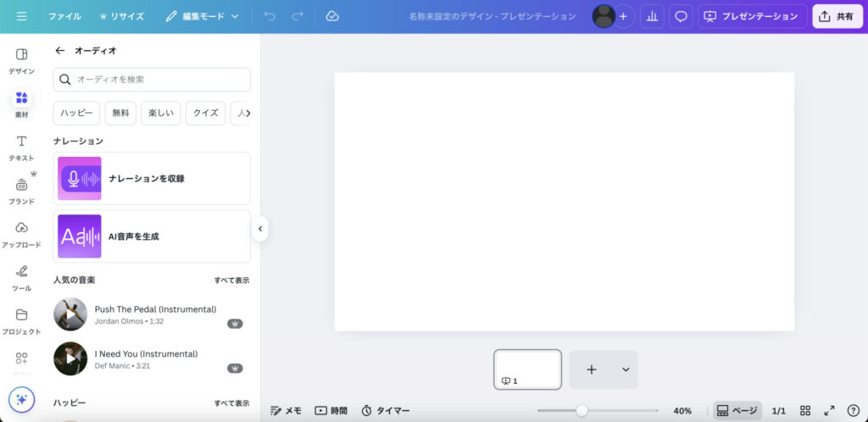Viewport: 868px width, 422px height.
Task: Open the comments speech bubble icon
Action: click(680, 16)
